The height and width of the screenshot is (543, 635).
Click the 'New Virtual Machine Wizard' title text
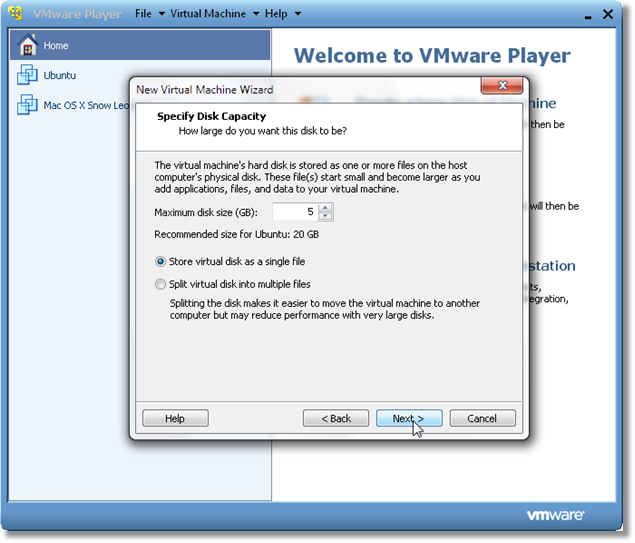(x=205, y=89)
